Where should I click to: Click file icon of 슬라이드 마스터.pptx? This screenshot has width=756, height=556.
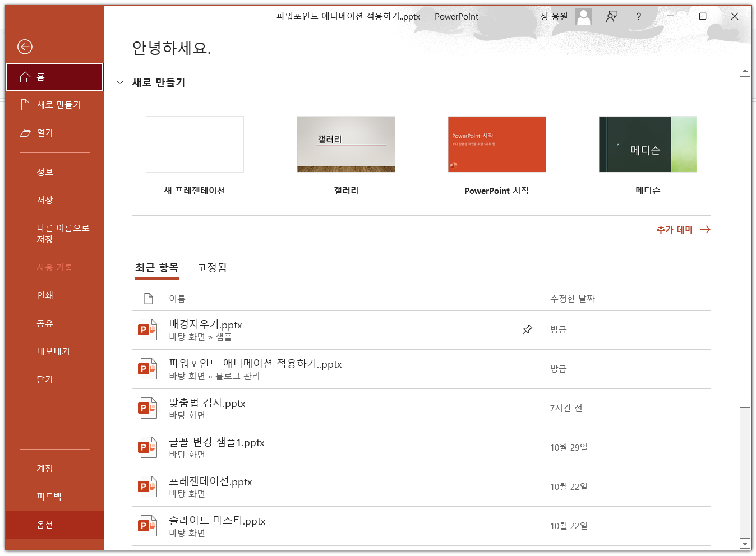coord(147,526)
